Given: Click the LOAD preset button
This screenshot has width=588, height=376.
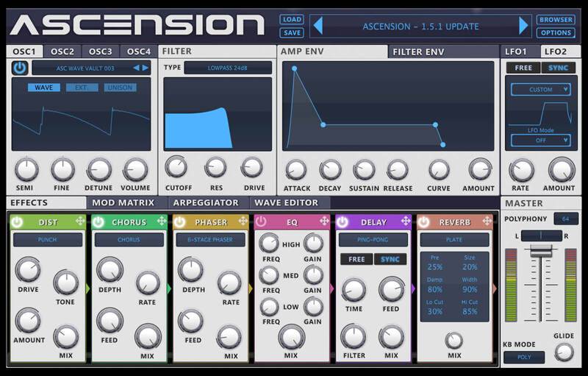Looking at the screenshot, I should point(292,20).
